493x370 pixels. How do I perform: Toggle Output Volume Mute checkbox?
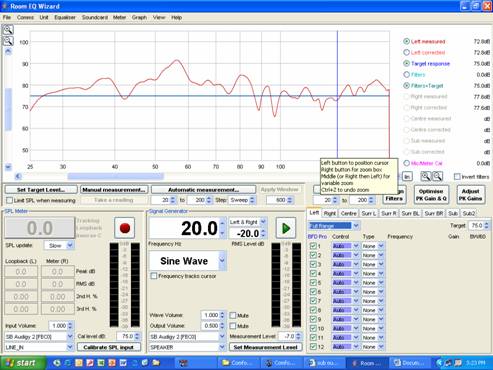click(x=233, y=326)
